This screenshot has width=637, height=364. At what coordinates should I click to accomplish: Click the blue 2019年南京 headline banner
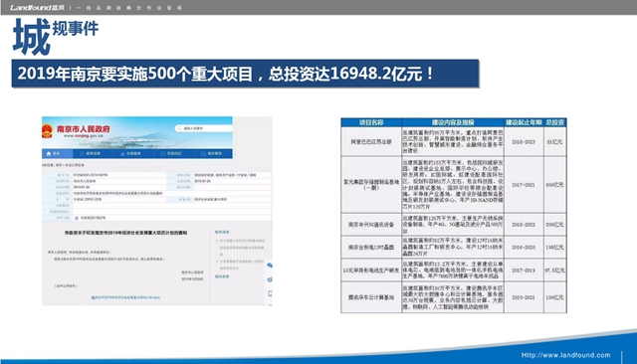246,74
